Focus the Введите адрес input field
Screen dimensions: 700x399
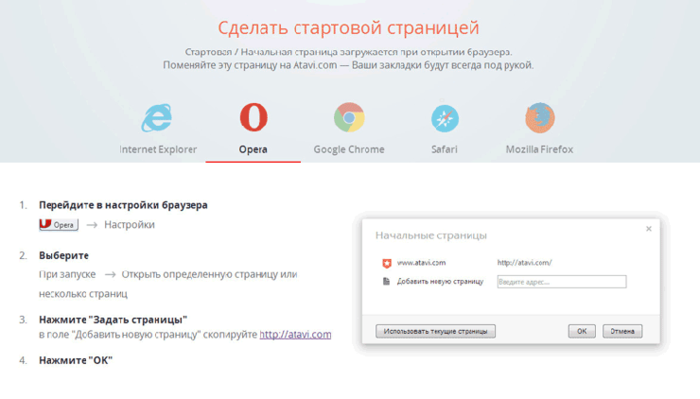pos(562,282)
